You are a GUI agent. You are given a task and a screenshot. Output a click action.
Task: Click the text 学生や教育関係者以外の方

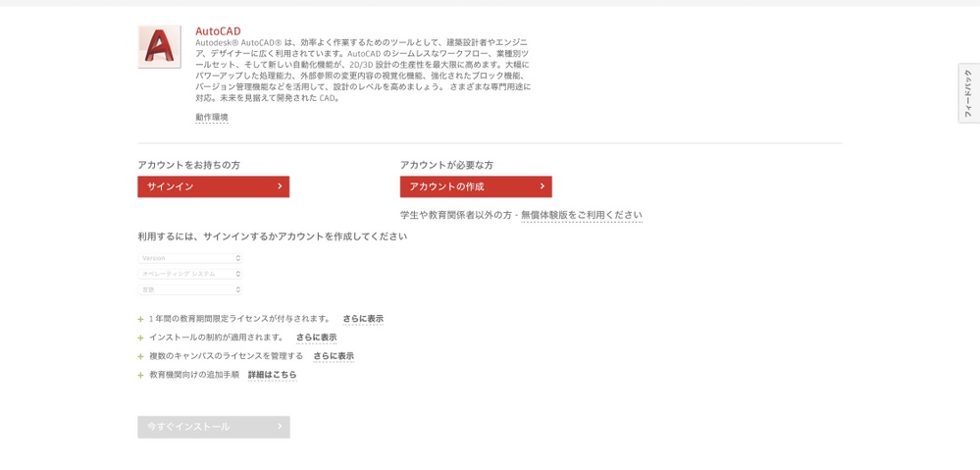click(x=455, y=215)
